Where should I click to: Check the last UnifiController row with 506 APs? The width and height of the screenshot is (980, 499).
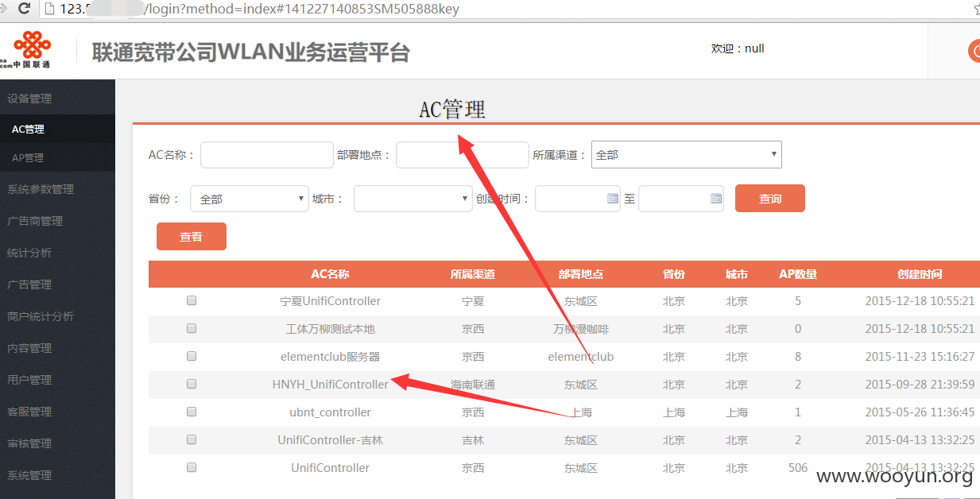click(x=192, y=467)
